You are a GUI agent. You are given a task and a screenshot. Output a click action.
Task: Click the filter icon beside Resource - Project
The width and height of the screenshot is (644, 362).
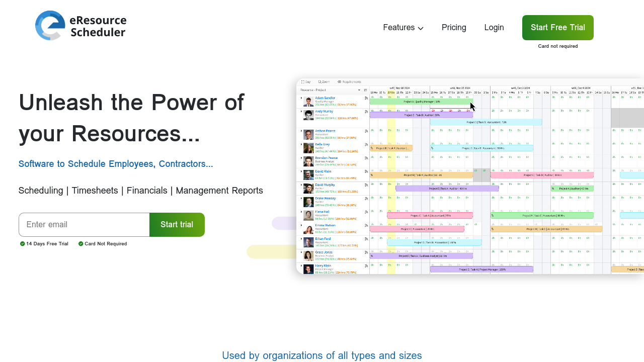[x=366, y=90]
